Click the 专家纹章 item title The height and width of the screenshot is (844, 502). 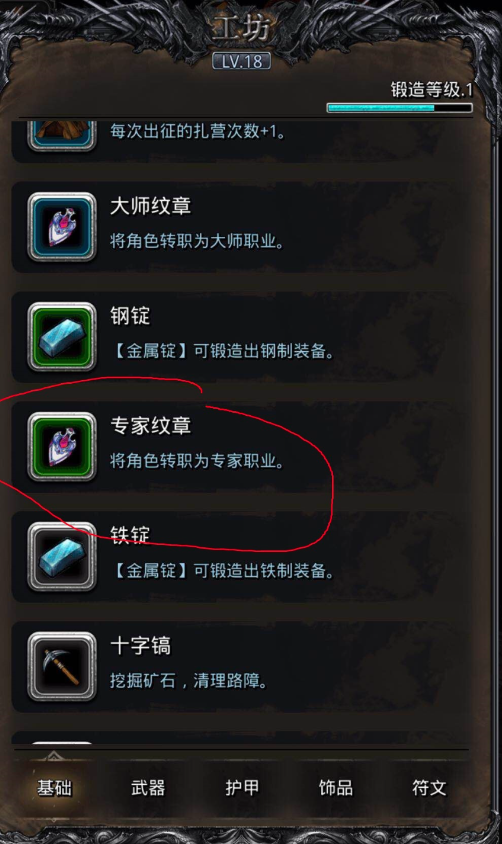tap(151, 425)
